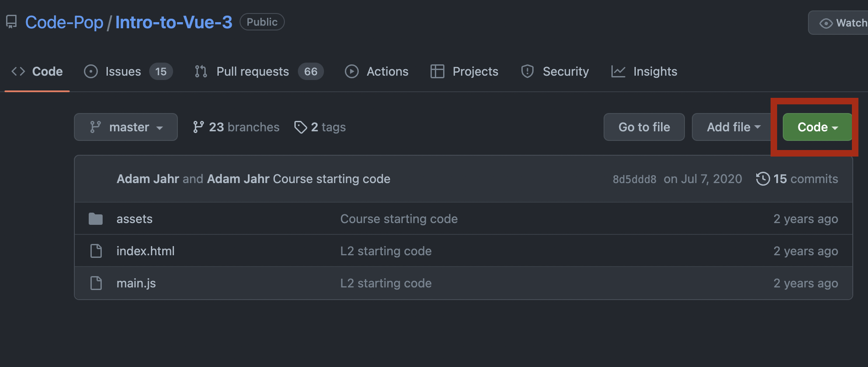
Task: Open the Security tab
Action: pos(555,71)
